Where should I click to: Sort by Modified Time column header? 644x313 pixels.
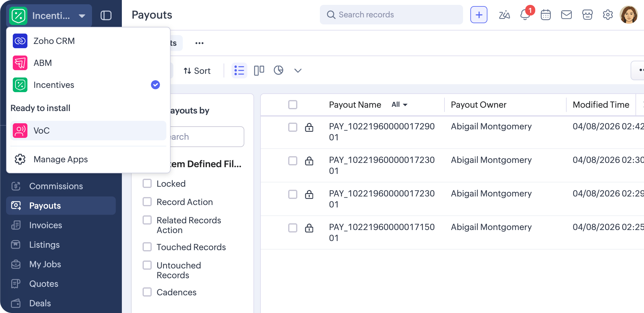(x=601, y=105)
